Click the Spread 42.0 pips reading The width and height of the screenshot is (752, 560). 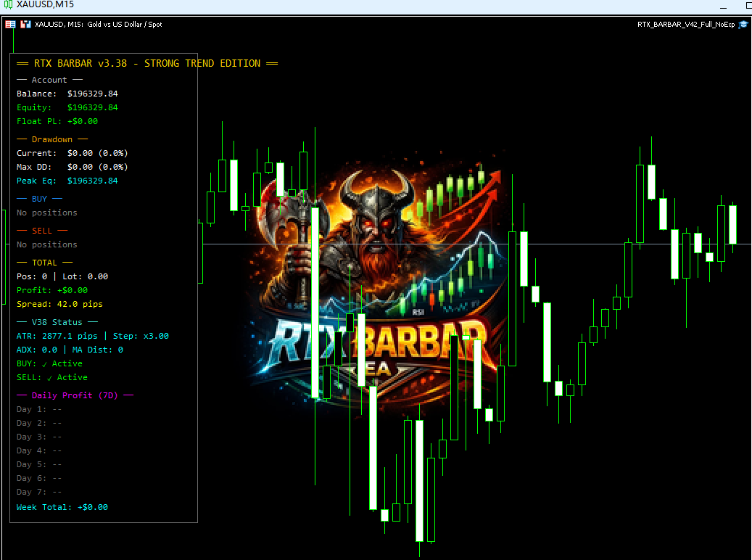click(59, 304)
